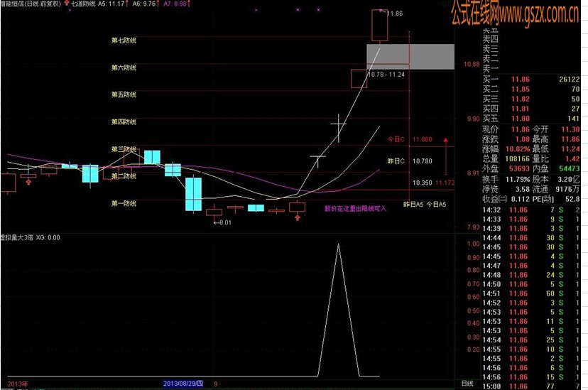588x390 pixels.
Task: Click the 第一防线 line label
Action: click(x=124, y=203)
